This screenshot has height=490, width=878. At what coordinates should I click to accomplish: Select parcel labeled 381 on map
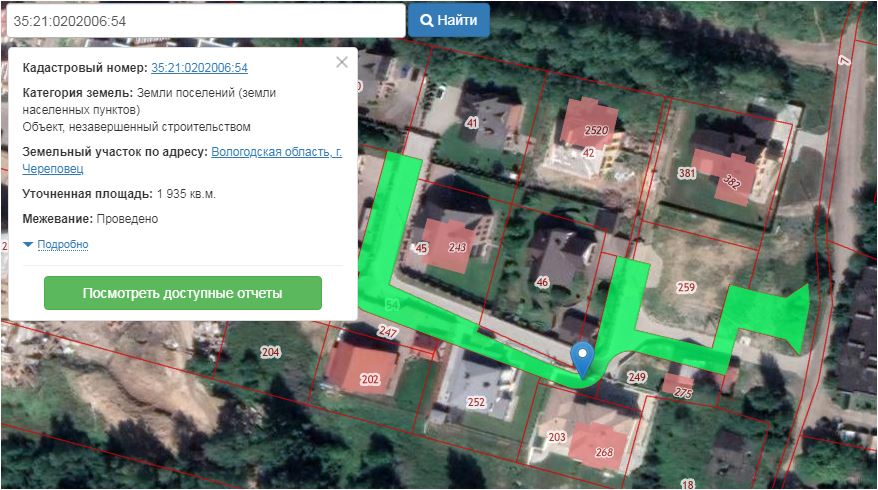tap(686, 173)
